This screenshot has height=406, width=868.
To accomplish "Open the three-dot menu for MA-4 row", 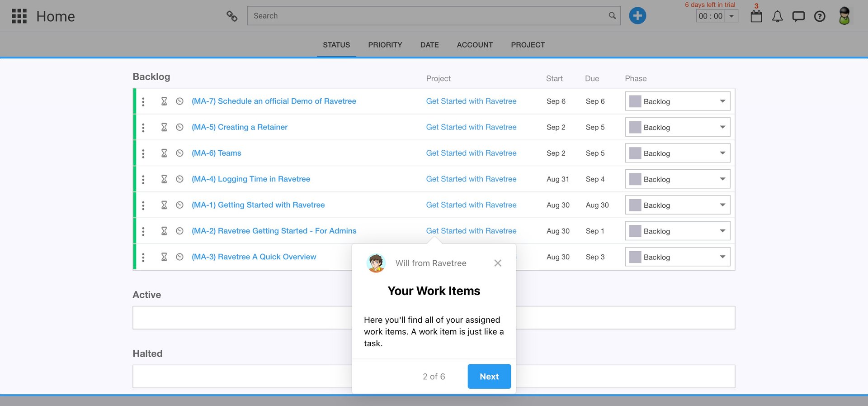I will 143,179.
